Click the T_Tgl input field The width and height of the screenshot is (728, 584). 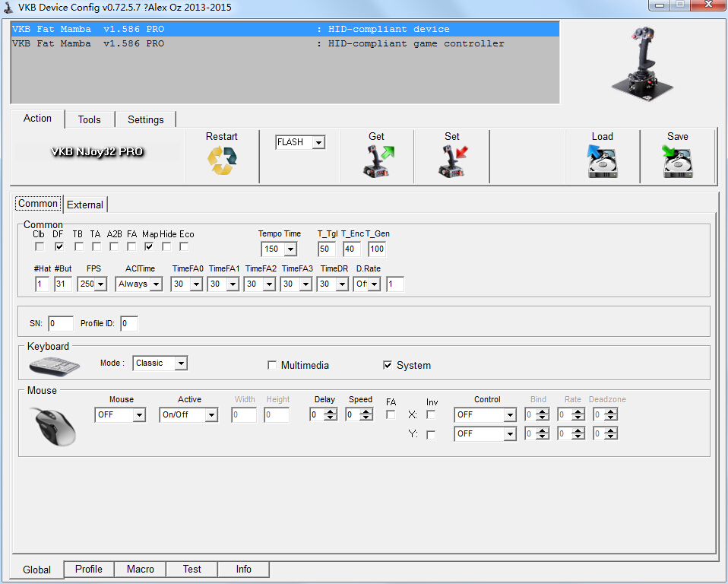point(327,249)
